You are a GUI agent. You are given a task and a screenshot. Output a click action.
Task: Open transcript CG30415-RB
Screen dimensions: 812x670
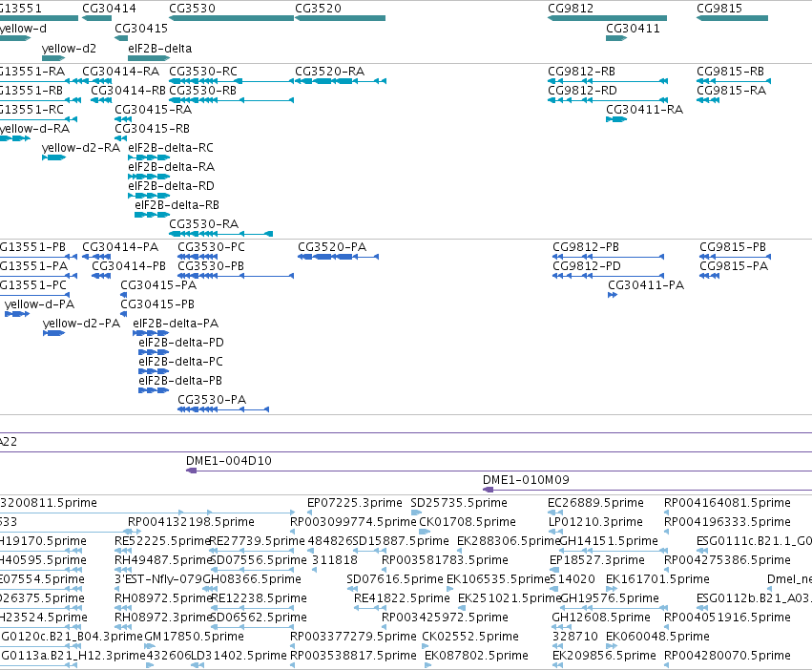(153, 129)
